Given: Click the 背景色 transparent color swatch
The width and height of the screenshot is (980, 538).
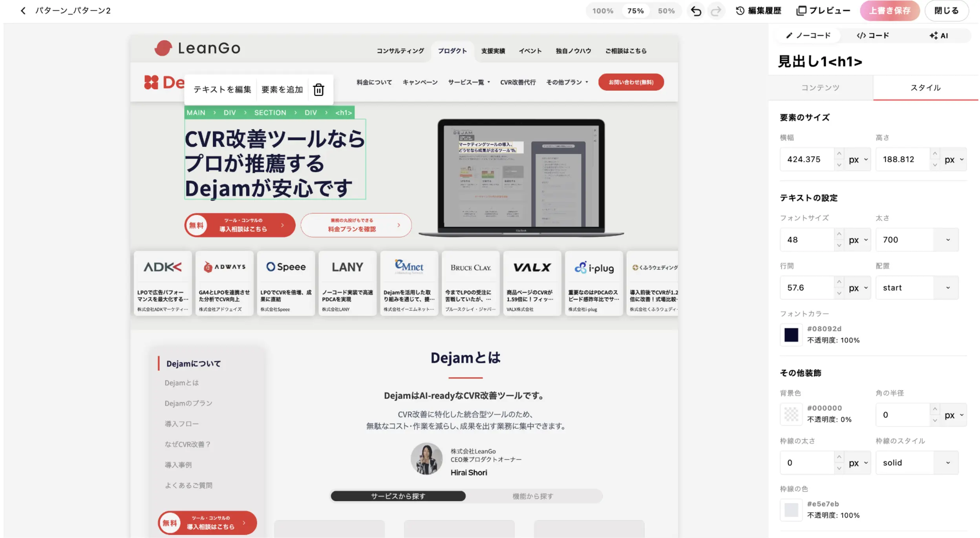Looking at the screenshot, I should (791, 414).
